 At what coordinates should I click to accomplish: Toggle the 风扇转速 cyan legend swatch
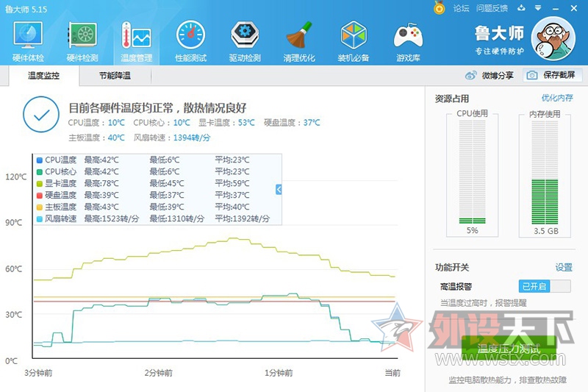pyautogui.click(x=40, y=219)
